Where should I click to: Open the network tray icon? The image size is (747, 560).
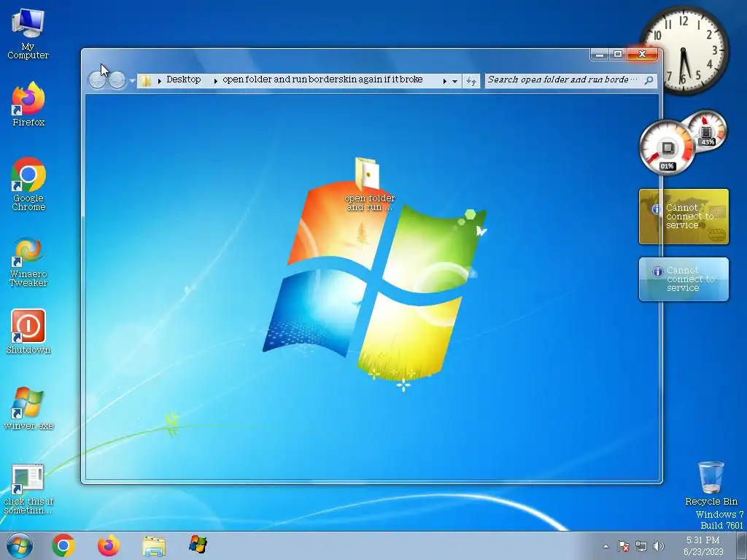(641, 546)
